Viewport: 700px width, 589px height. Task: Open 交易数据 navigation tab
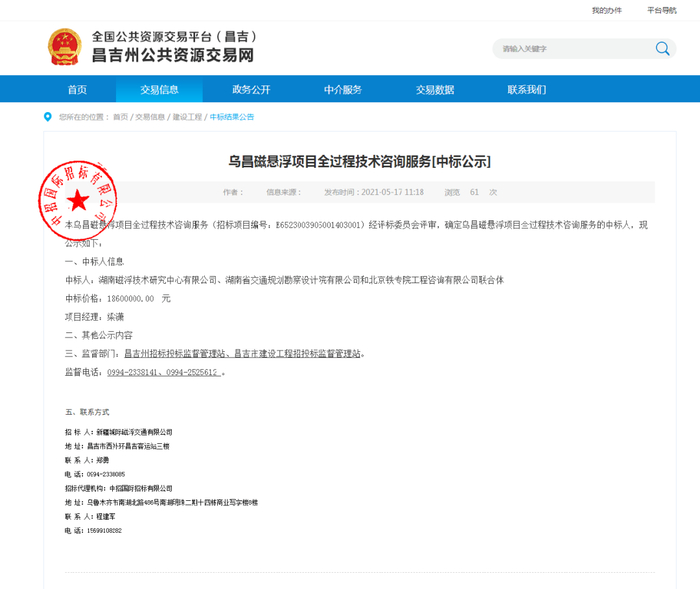pyautogui.click(x=435, y=89)
